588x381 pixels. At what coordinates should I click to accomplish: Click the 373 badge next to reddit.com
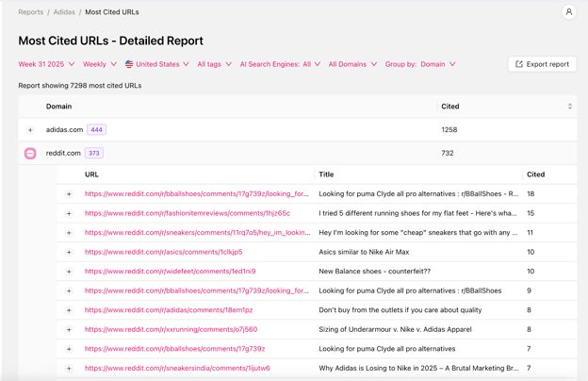(93, 153)
